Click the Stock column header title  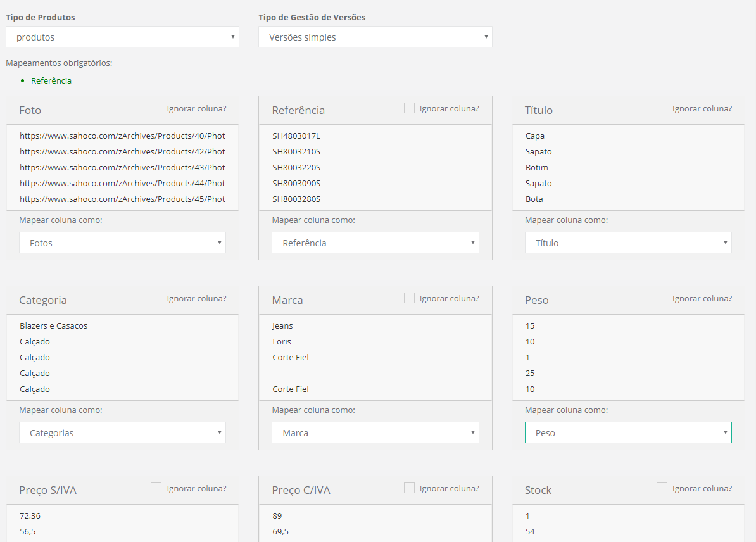(538, 491)
